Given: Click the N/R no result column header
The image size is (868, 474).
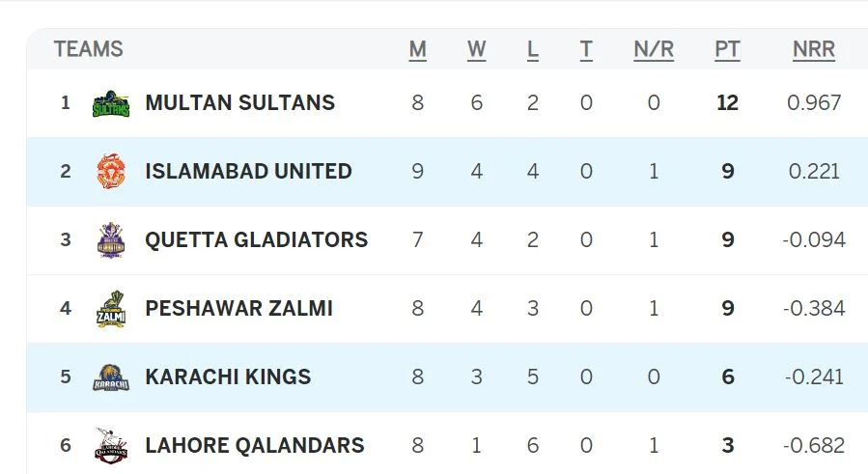Looking at the screenshot, I should click(x=654, y=49).
